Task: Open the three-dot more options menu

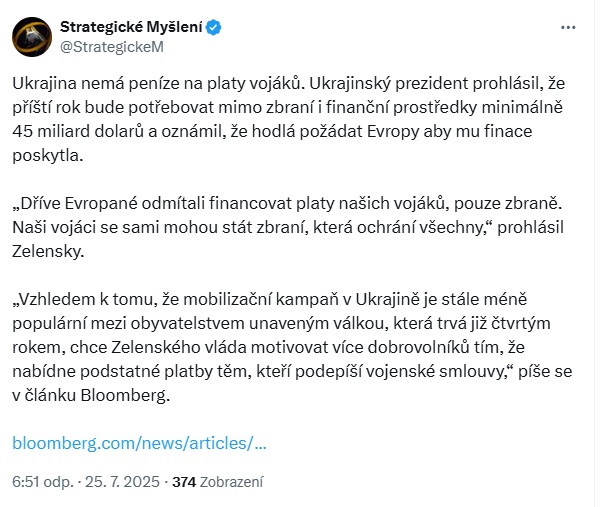Action: (568, 28)
